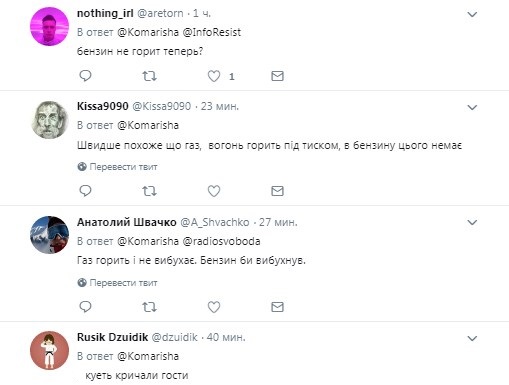Reply to nothing_irl's tweet
The image size is (509, 385).
coord(85,76)
